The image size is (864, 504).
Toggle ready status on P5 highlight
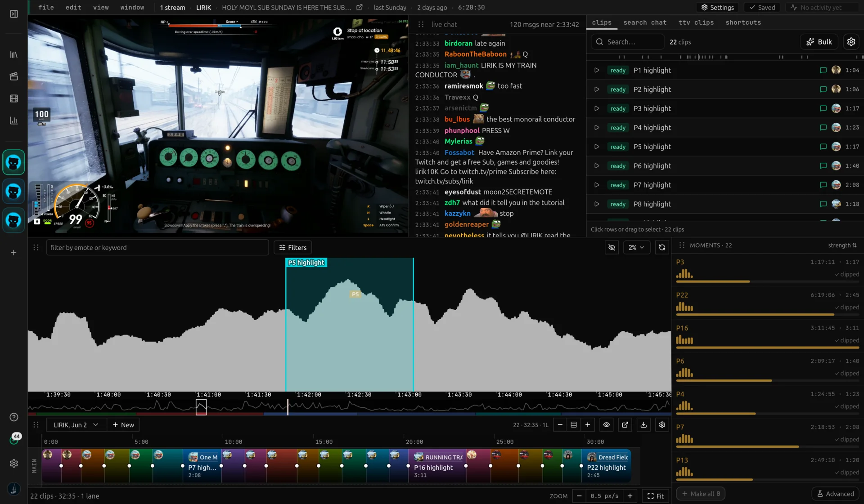click(x=618, y=147)
